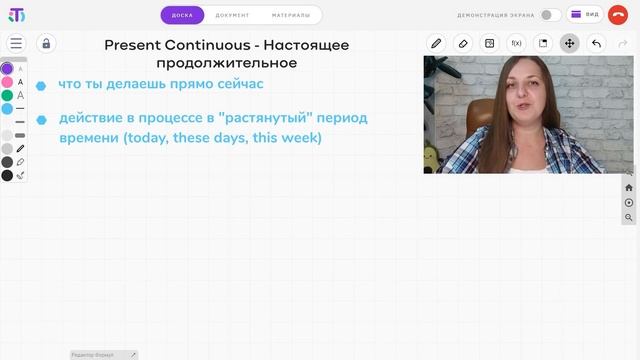Open the zoom magnifier tool
Viewport: 640px width, 360px height.
click(x=629, y=218)
